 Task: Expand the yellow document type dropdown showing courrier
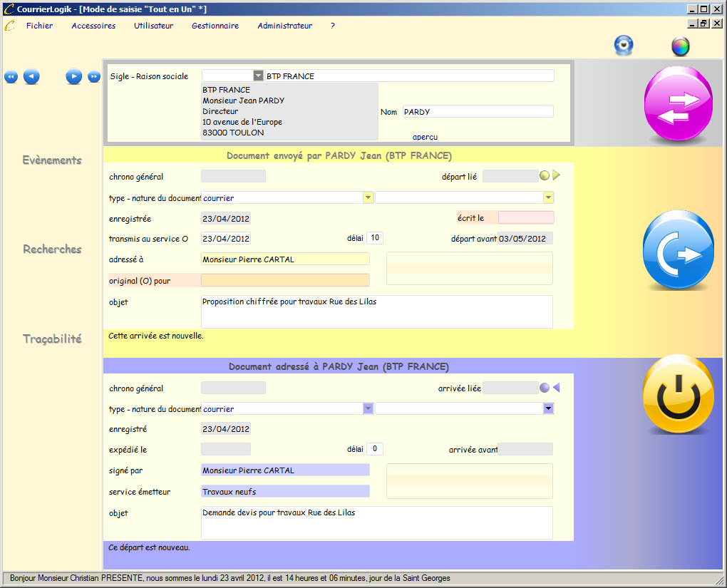pos(368,197)
